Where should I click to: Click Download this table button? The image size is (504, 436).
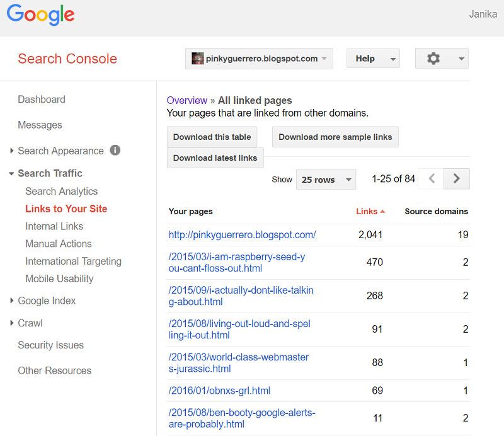click(x=212, y=137)
